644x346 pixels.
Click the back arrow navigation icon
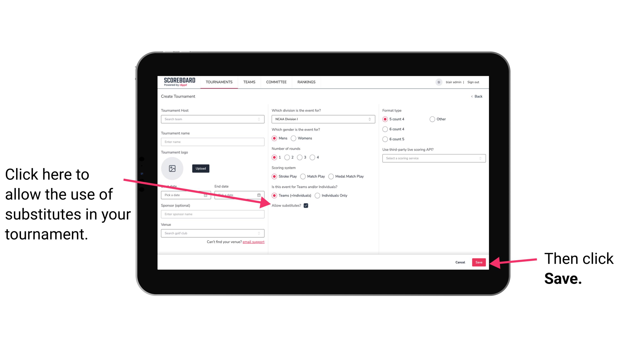(473, 96)
